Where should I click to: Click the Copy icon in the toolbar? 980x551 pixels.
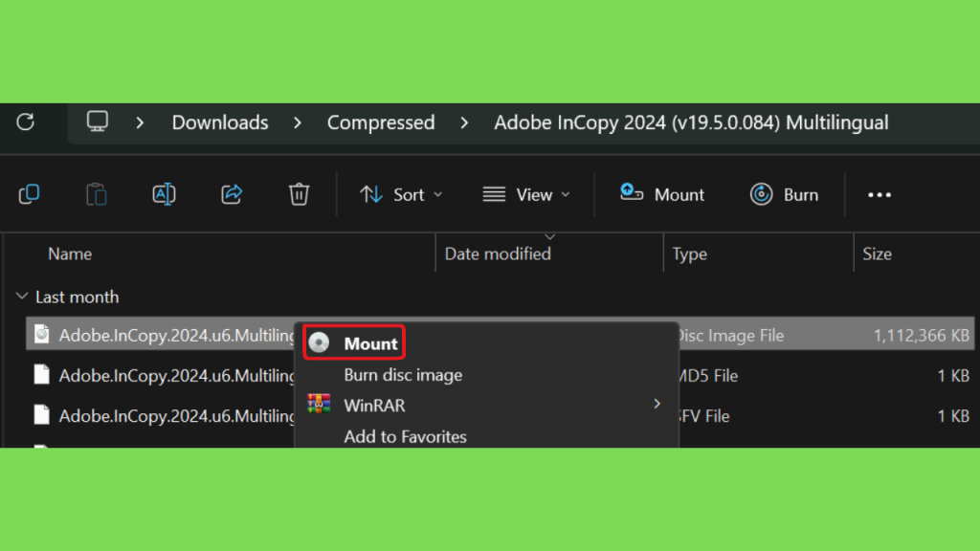click(30, 194)
